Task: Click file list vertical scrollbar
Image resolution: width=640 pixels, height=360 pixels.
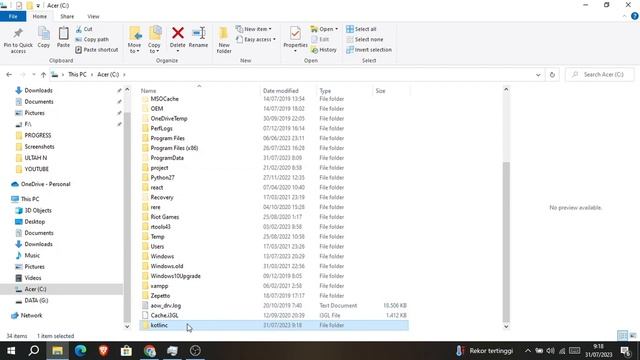Action: (x=506, y=242)
